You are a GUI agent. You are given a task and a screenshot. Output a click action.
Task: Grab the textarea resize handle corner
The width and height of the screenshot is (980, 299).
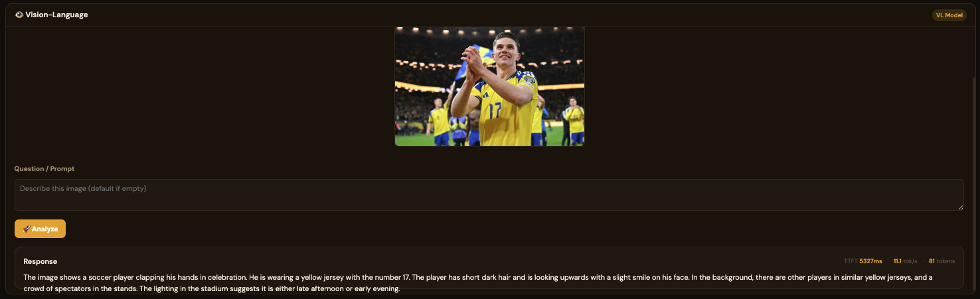coord(960,208)
